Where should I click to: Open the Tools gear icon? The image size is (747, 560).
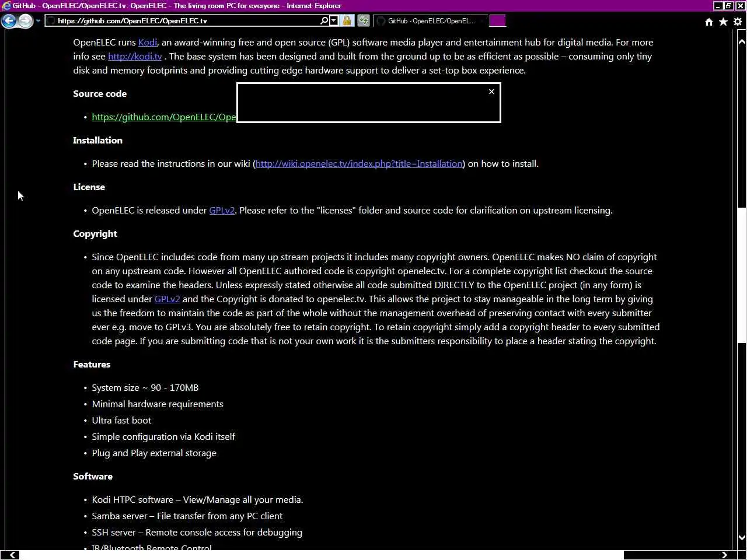point(738,22)
